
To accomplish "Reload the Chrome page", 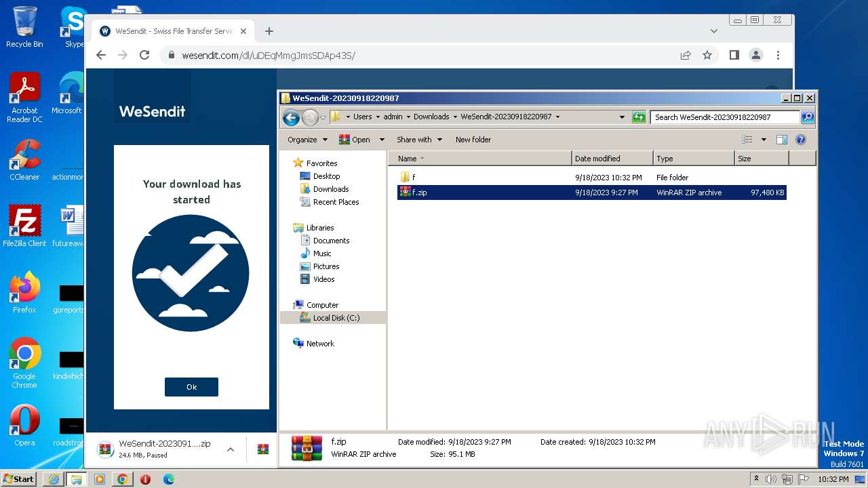I will [x=144, y=55].
